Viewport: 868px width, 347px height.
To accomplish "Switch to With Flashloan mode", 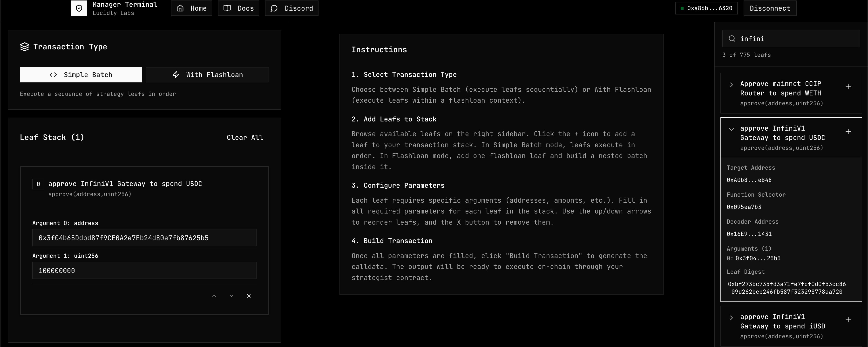I will click(x=207, y=75).
